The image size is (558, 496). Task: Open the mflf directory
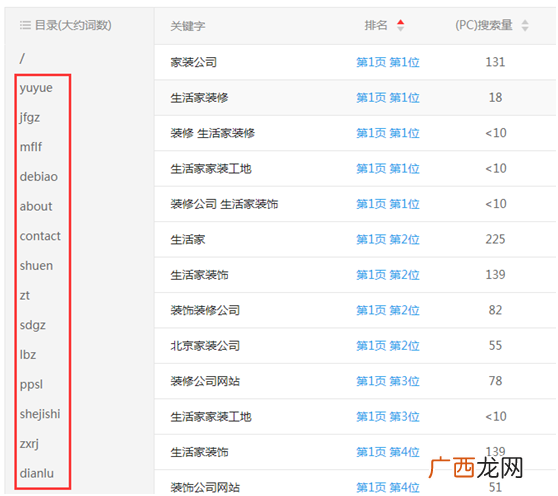pyautogui.click(x=31, y=147)
